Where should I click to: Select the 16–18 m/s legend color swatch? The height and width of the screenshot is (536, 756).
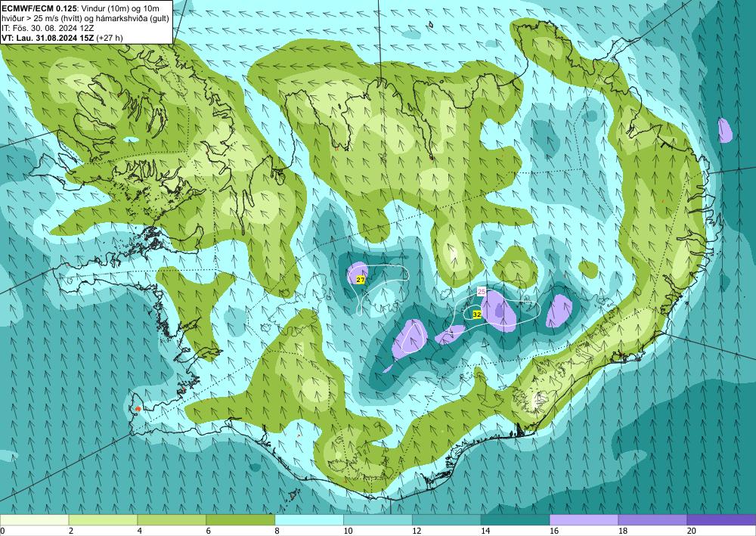tap(584, 520)
